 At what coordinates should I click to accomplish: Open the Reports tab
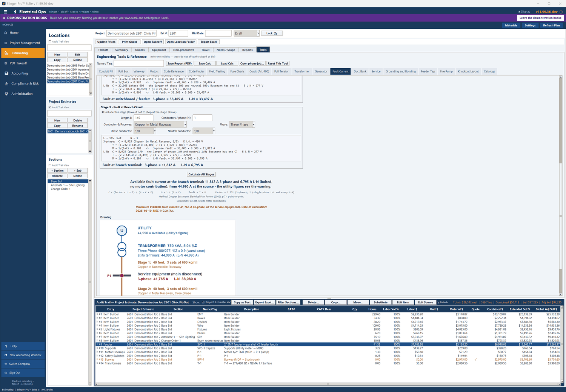pyautogui.click(x=248, y=50)
